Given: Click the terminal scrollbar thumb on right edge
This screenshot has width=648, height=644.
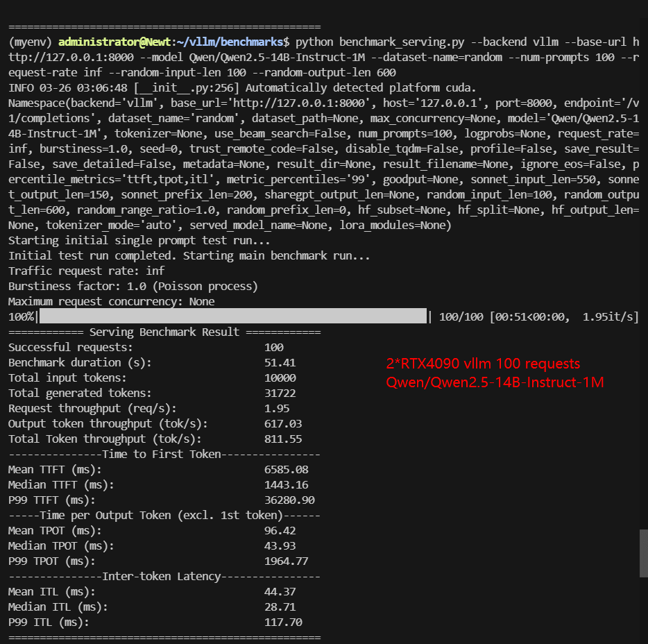Looking at the screenshot, I should coord(643,553).
